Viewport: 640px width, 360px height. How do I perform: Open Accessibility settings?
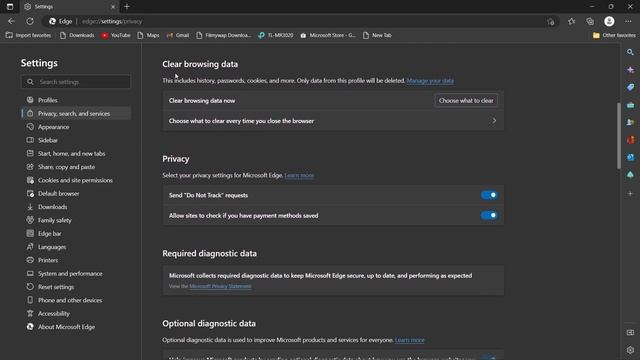click(x=76, y=313)
